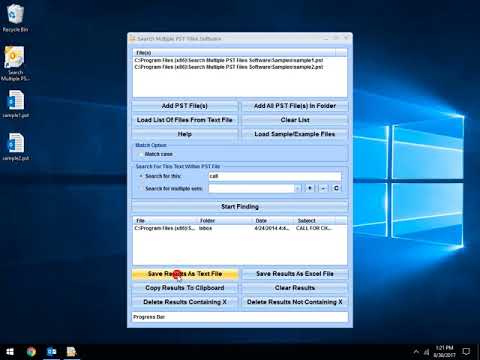The image size is (480, 360).
Task: Save Results As Text File
Action: tap(185, 274)
